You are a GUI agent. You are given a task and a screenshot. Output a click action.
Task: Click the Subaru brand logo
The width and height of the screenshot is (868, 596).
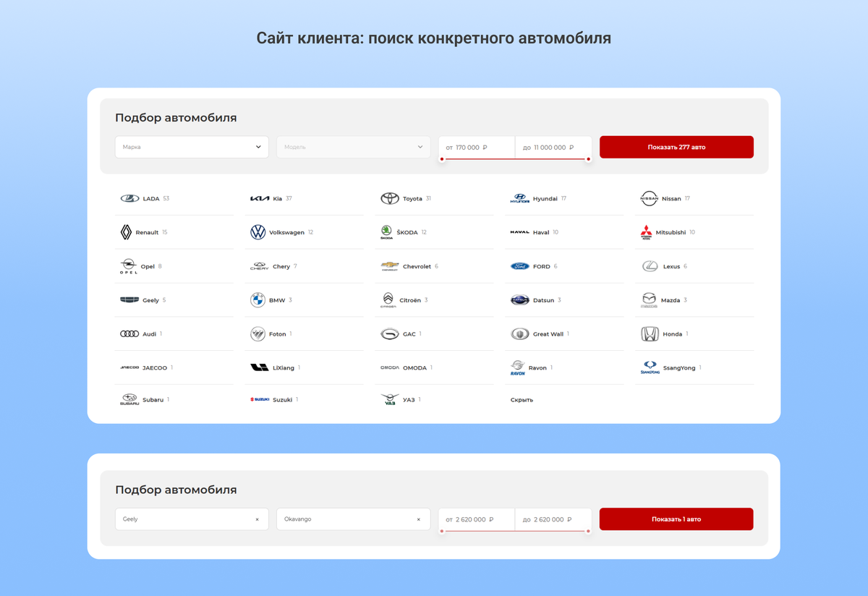129,399
